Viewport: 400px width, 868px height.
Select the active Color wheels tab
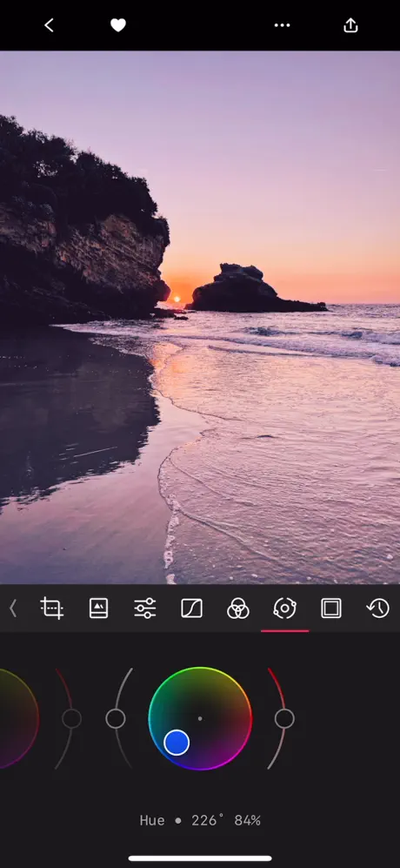[x=284, y=609]
